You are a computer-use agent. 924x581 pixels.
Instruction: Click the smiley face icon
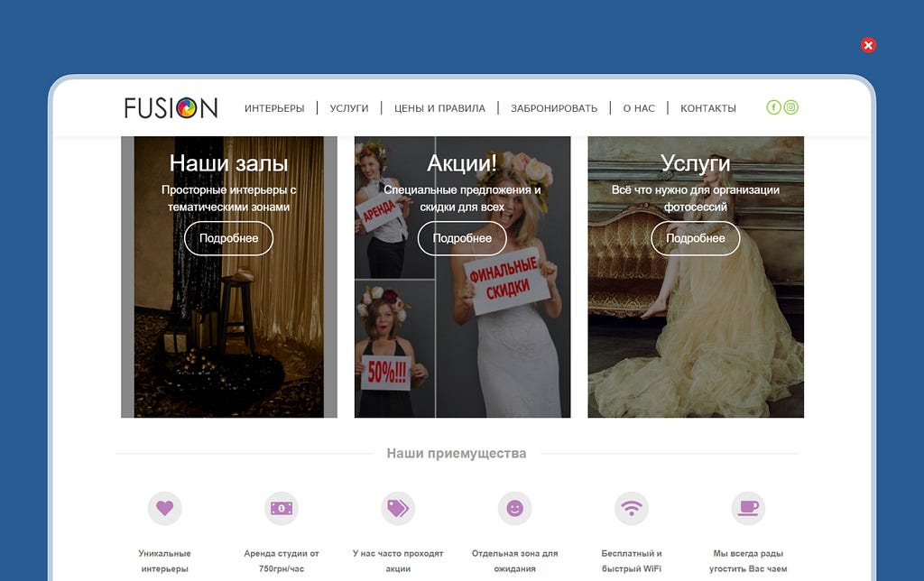(515, 508)
